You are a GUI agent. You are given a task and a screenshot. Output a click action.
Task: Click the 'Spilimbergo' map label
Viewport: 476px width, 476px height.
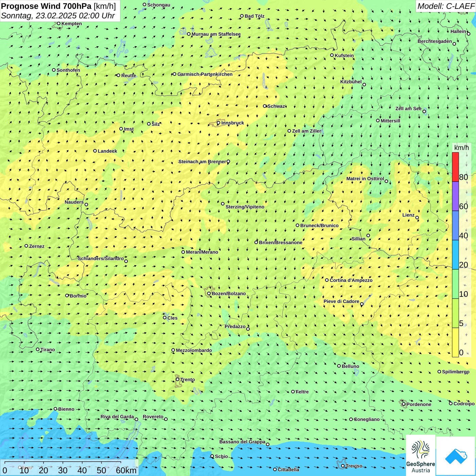click(456, 372)
